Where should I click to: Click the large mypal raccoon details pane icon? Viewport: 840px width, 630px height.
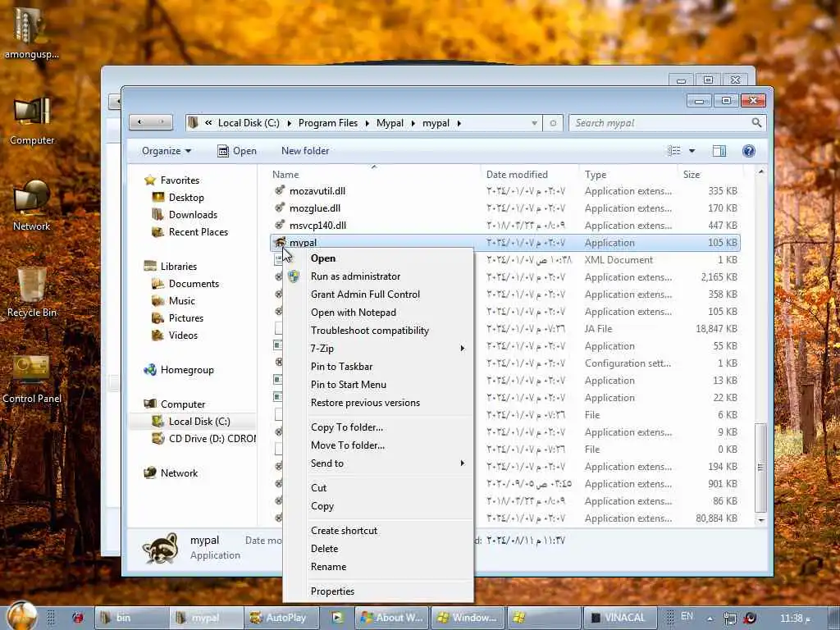(x=160, y=548)
